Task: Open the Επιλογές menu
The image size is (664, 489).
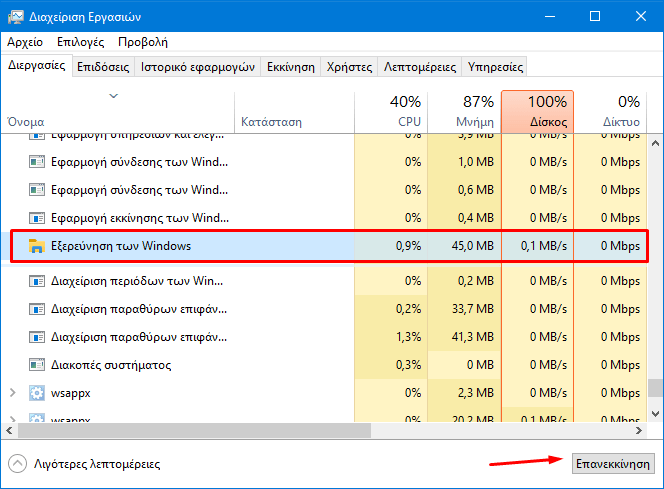Action: [x=80, y=42]
